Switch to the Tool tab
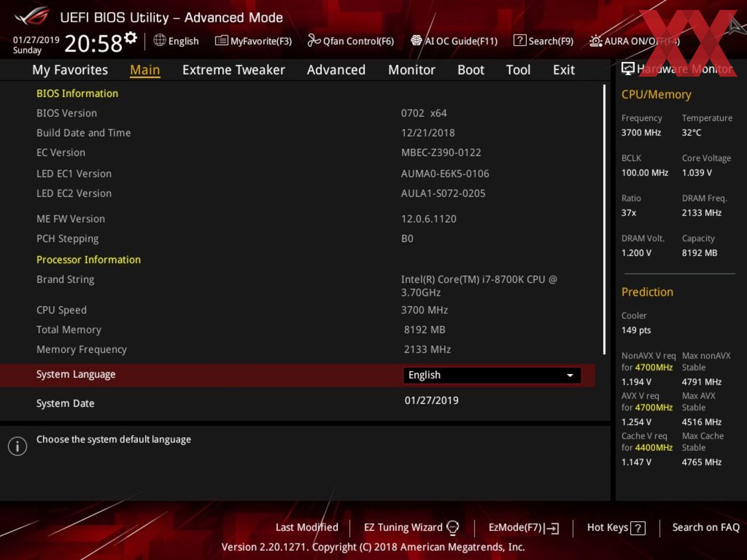Screen dimensions: 747x560 click(x=518, y=70)
